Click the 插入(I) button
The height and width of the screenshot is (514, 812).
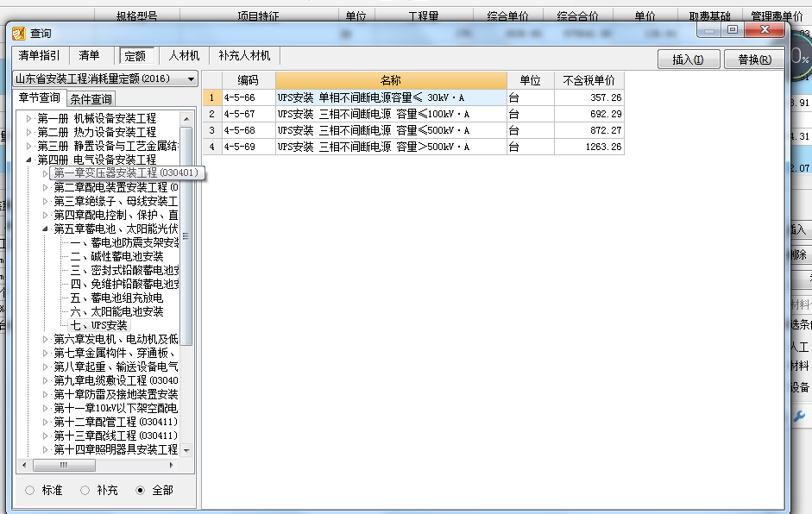coord(689,60)
